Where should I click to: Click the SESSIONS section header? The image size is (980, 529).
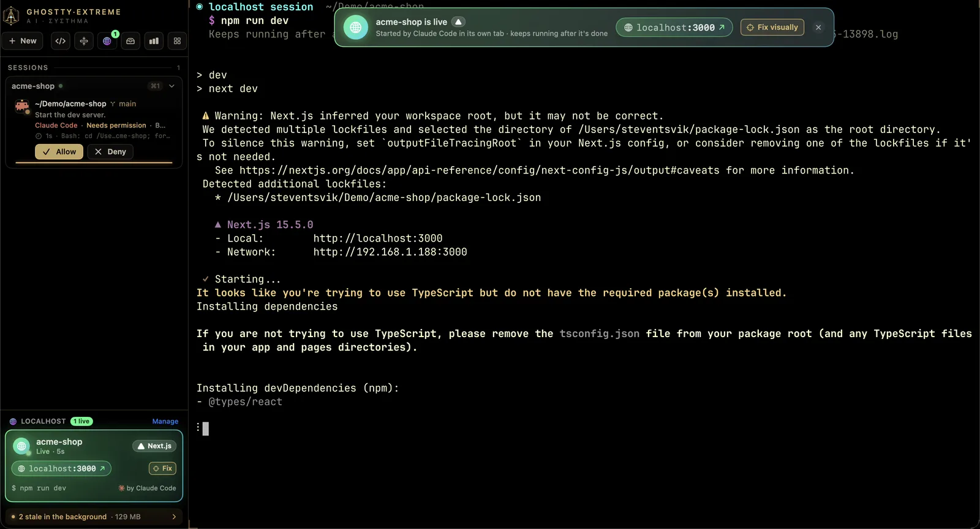pyautogui.click(x=28, y=68)
